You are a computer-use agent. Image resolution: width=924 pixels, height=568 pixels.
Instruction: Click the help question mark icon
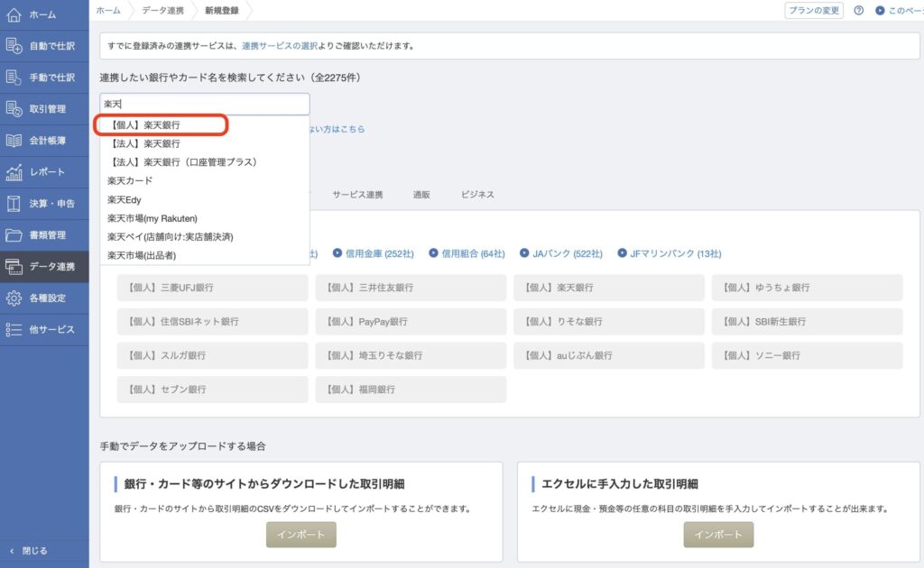[x=859, y=11]
